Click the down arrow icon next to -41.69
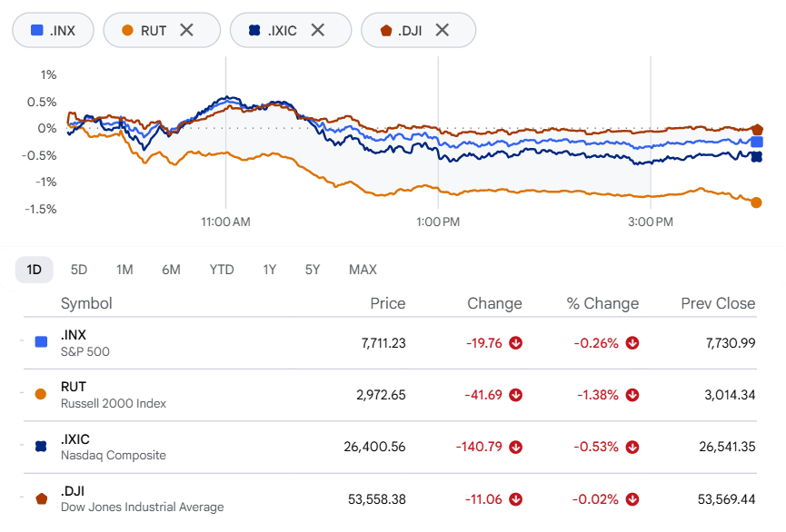The height and width of the screenshot is (532, 786). click(516, 395)
